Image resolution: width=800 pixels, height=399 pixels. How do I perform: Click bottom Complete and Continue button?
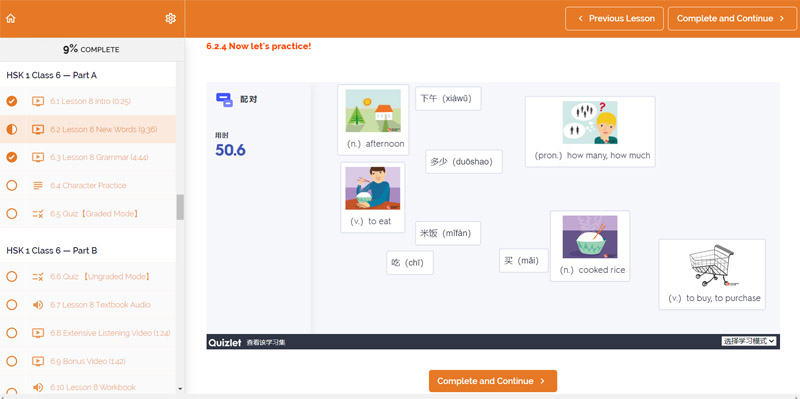click(x=493, y=381)
